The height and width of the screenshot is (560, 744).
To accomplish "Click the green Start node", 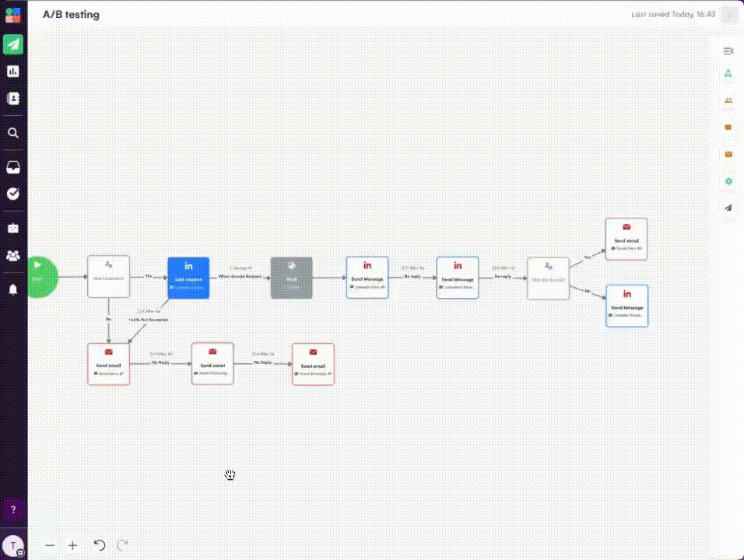I will (40, 277).
